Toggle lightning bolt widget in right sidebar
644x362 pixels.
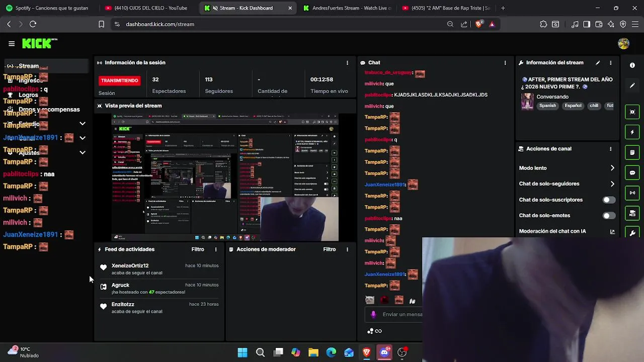(632, 132)
